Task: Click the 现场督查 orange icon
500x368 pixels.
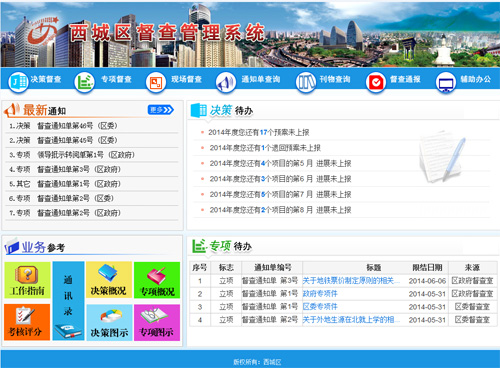Action: (156, 82)
